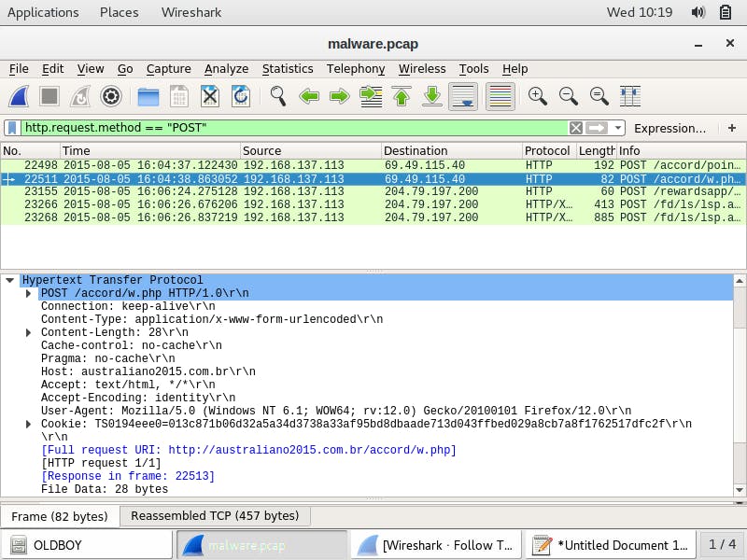Screen dimensions: 747x560
Task: Switch to Frame (82 bytes) tab
Action: (60, 517)
